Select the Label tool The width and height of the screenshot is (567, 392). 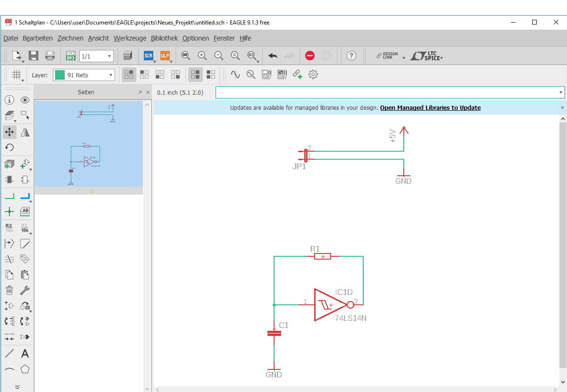[x=25, y=211]
